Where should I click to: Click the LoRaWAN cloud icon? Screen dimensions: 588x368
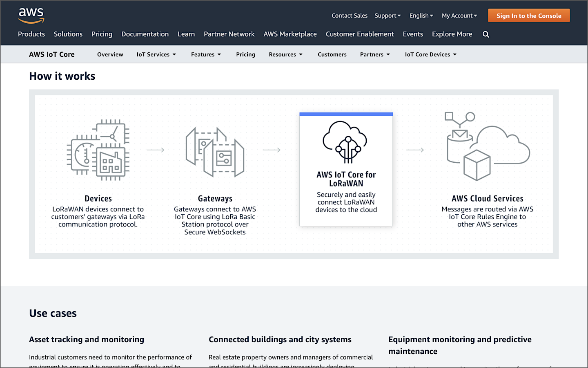pos(345,142)
